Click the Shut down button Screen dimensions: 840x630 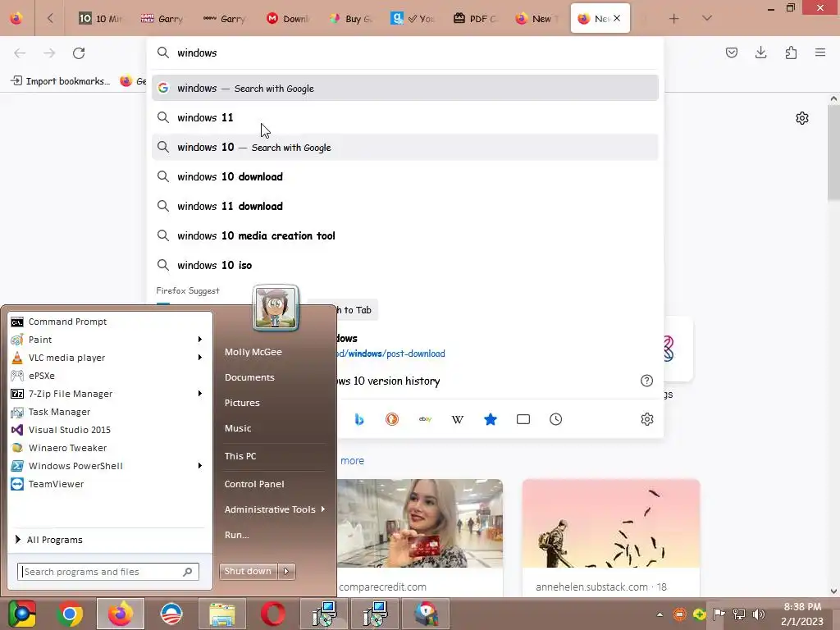tap(248, 571)
